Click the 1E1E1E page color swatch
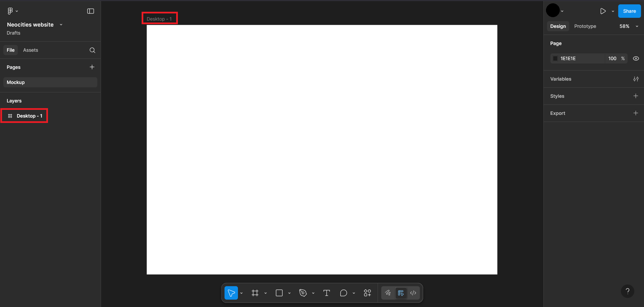Viewport: 644px width, 307px height. [555, 58]
